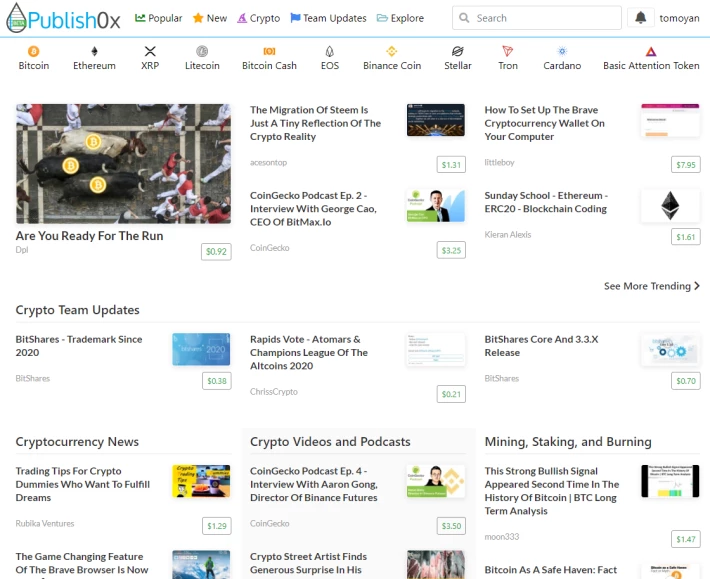Open the Steem migration article thumbnail
The width and height of the screenshot is (710, 579).
tap(436, 120)
